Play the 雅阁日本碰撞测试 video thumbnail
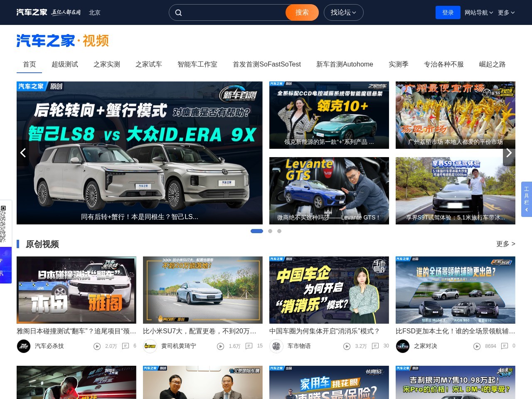Screen dimensions: 532x399 click(76, 290)
